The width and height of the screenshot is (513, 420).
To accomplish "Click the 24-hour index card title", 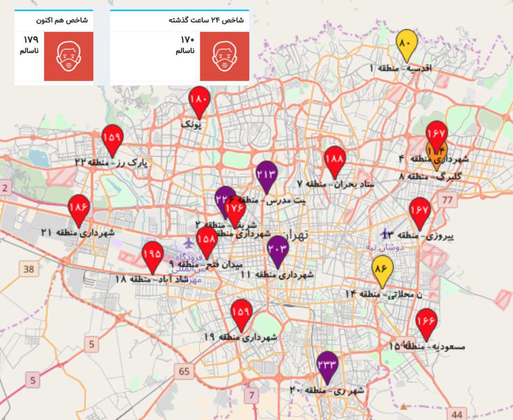I will [x=206, y=21].
